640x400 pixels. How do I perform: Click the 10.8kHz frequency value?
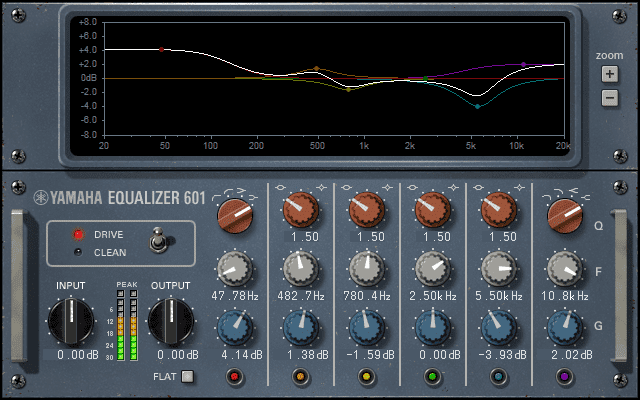(x=565, y=296)
